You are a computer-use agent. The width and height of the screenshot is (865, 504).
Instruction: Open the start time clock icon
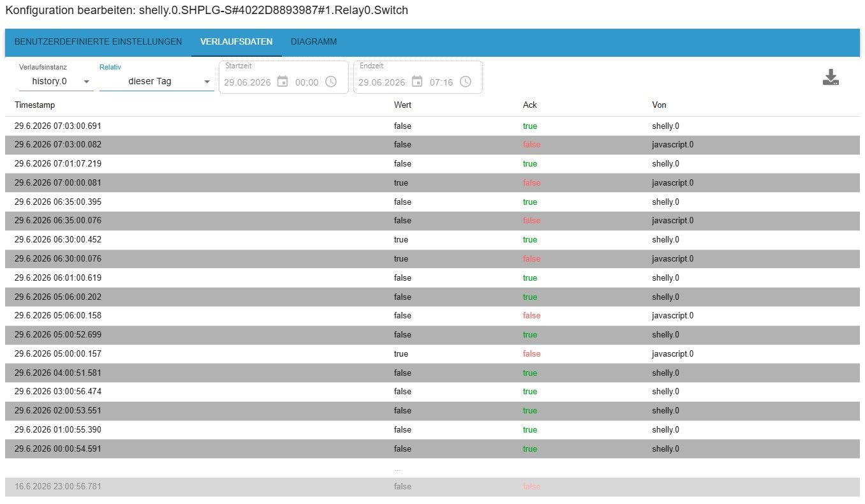click(330, 82)
